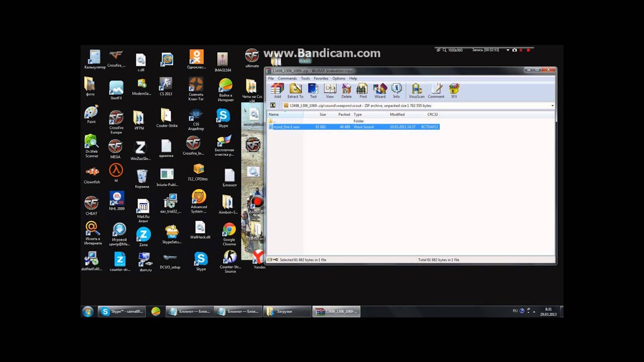Sort file list by CRC32 column

[x=429, y=115]
